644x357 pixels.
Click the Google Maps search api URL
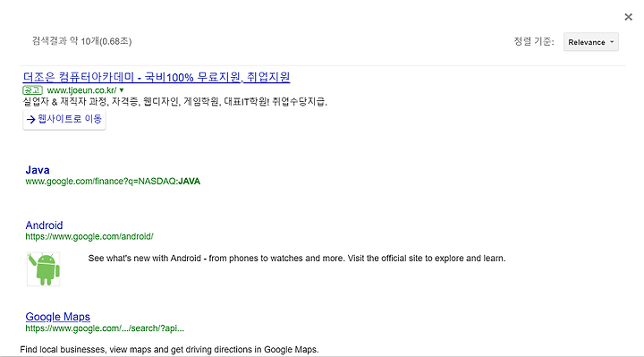tap(105, 328)
